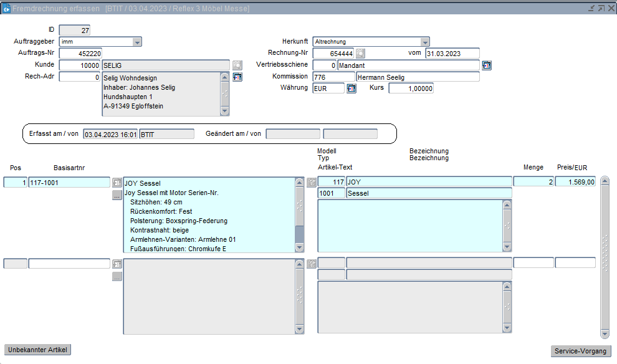Screen dimensions: 617x364
Task: Click search icon beside Kunde SELIG
Action: point(237,65)
